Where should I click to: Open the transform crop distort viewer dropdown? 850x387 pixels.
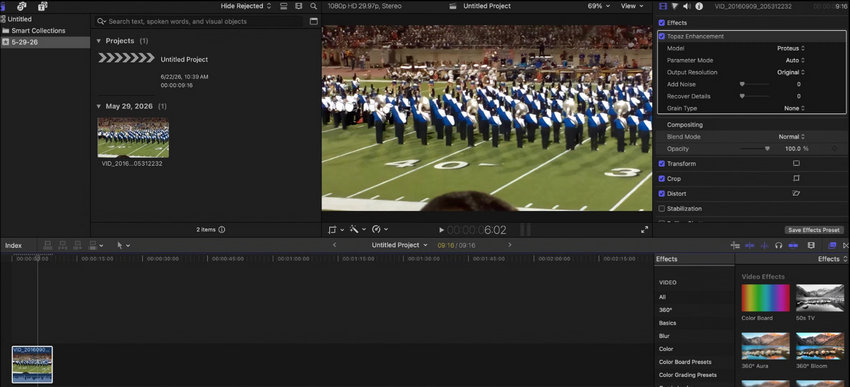tap(336, 230)
